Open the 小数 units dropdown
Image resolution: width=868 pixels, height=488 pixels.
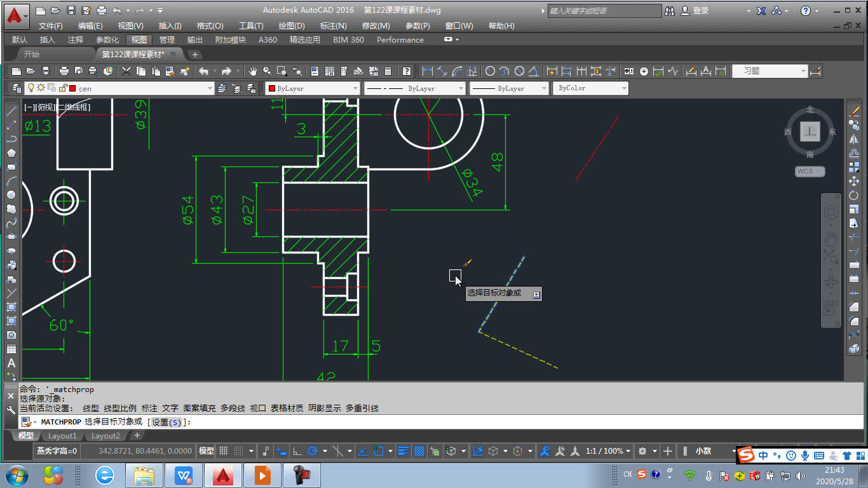click(x=709, y=451)
